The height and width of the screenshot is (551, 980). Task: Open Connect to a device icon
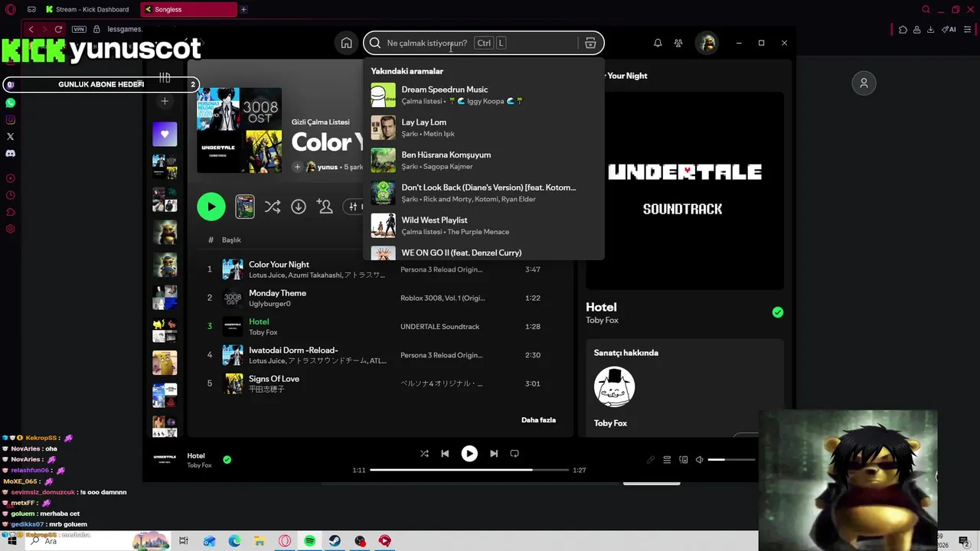point(684,460)
